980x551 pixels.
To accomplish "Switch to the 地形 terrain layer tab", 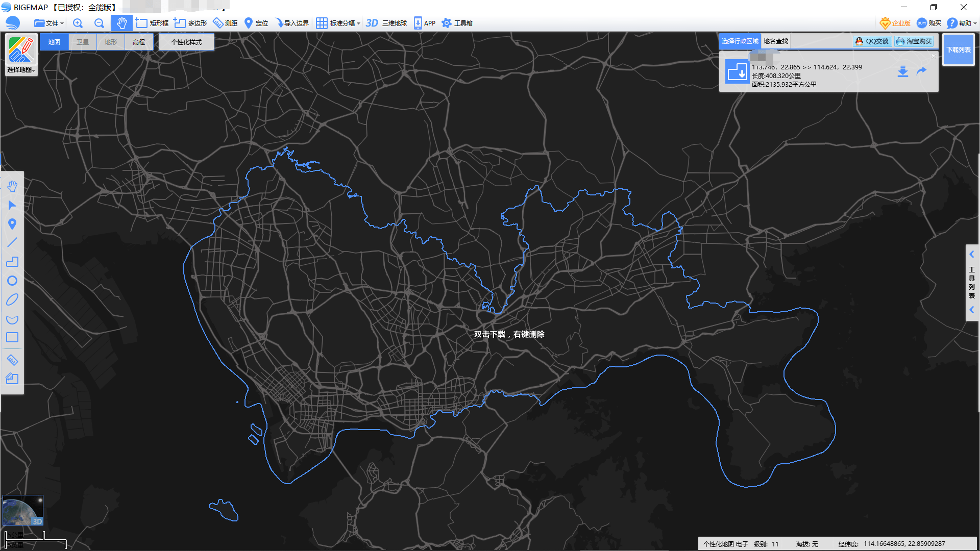I will point(111,42).
